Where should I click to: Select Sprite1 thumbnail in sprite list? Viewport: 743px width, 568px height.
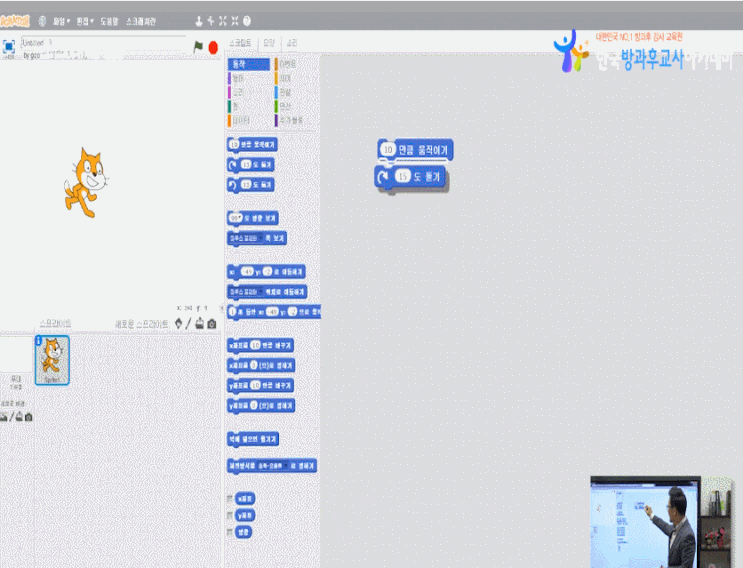(52, 361)
